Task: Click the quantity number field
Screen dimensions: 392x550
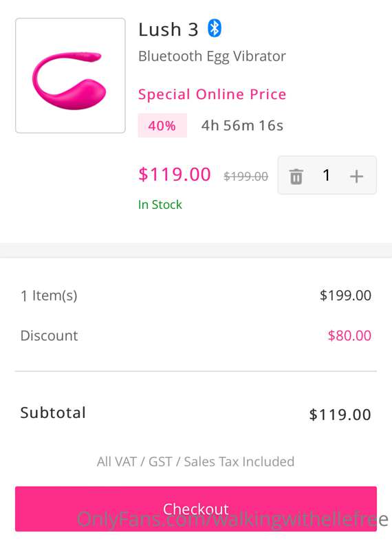Action: coord(327,175)
